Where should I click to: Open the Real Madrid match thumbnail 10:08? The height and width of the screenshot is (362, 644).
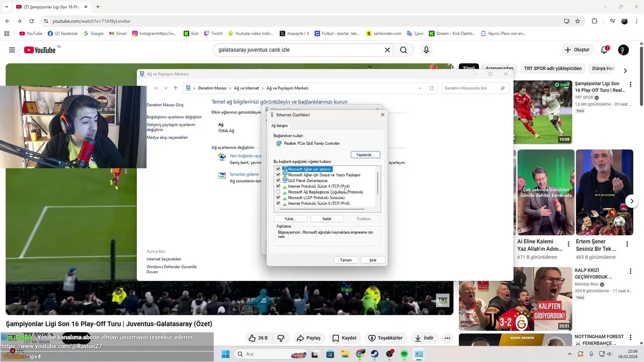tap(543, 112)
